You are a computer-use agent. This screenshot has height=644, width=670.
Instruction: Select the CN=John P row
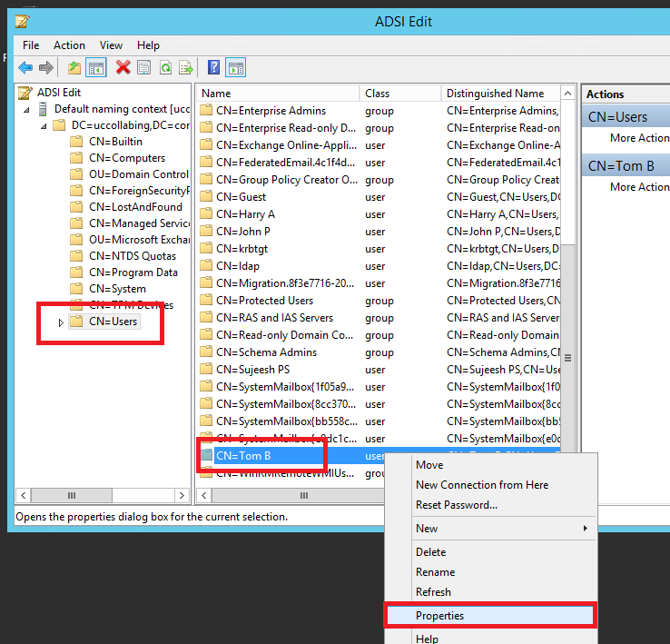click(379, 232)
